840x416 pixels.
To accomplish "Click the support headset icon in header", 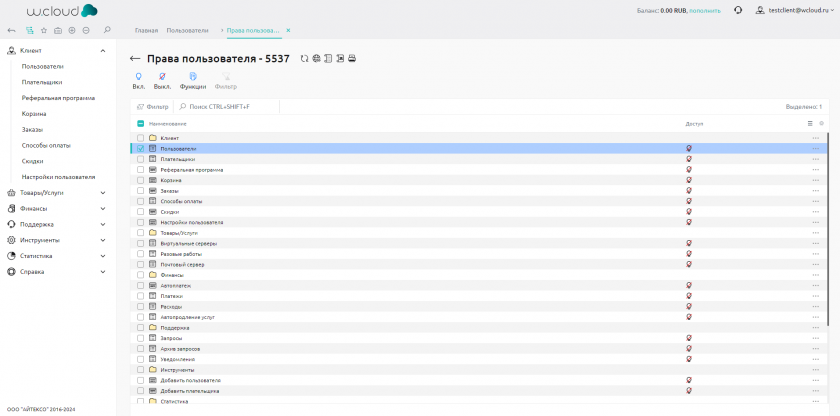I will pos(737,10).
